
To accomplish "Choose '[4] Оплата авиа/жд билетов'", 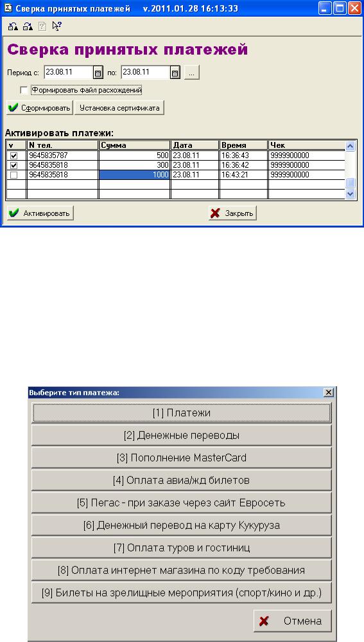I will tap(182, 480).
